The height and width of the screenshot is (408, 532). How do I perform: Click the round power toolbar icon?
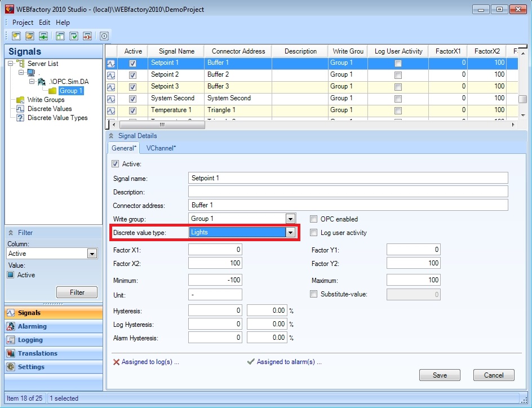pyautogui.click(x=104, y=36)
